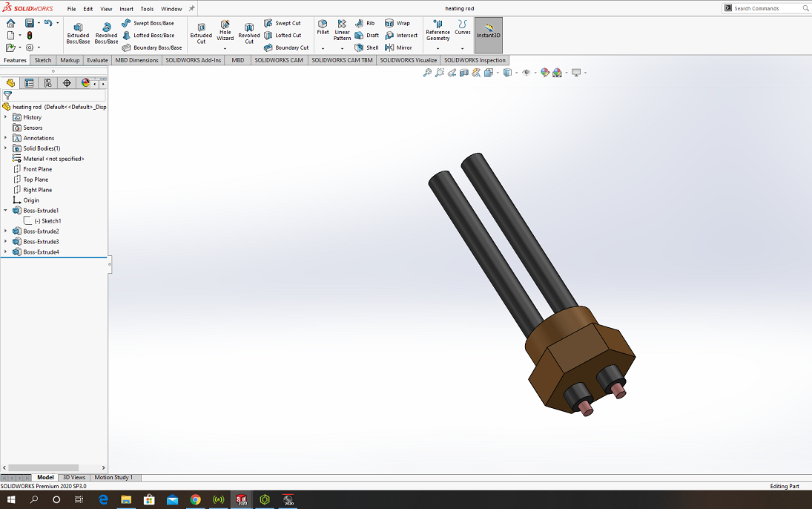Select Front Plane in the tree
Screen dimensions: 812x509
click(37, 169)
